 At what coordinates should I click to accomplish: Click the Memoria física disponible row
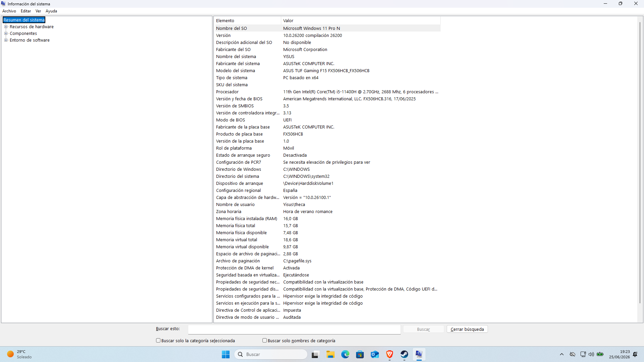(327, 233)
